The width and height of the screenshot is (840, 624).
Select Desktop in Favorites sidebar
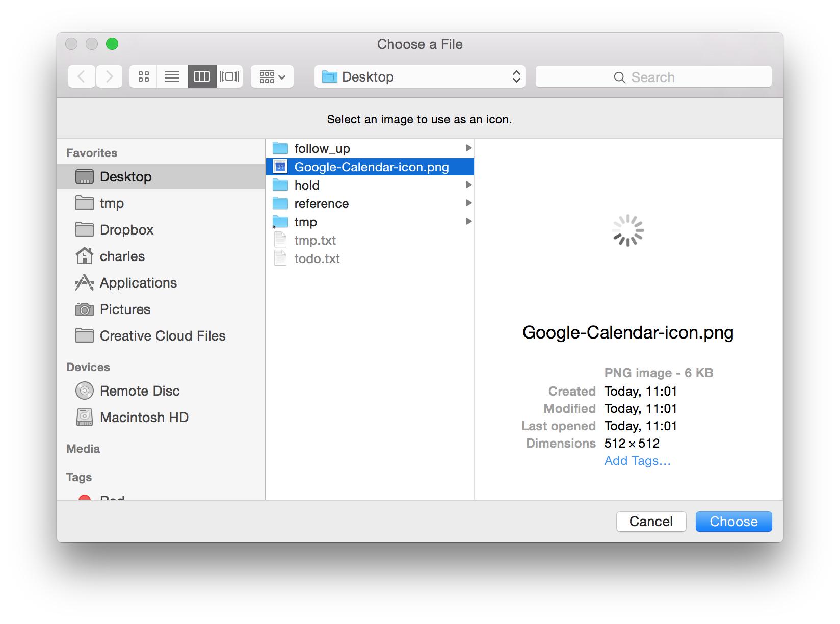point(161,177)
